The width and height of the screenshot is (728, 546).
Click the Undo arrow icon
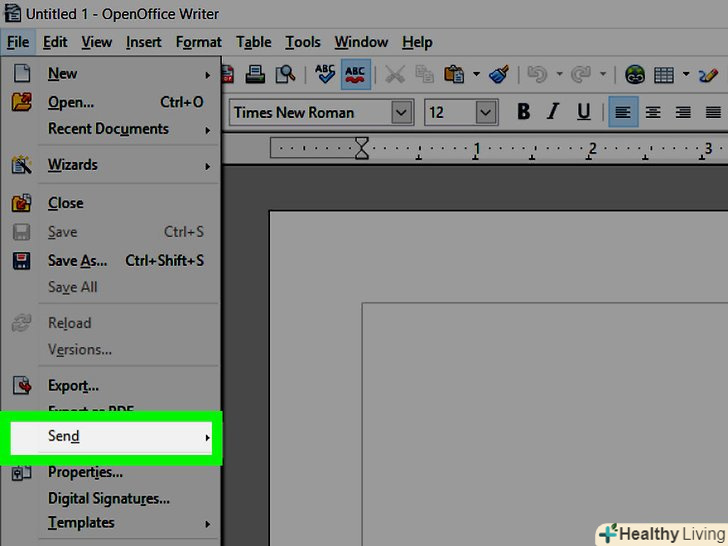pos(538,74)
